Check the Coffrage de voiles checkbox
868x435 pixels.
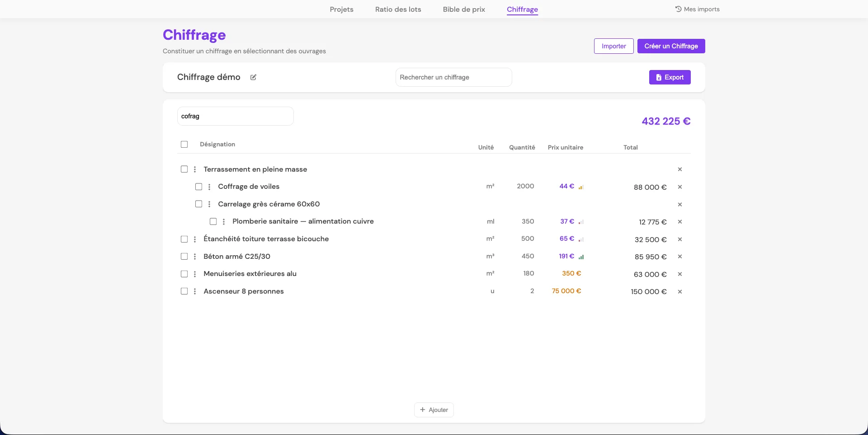pos(198,187)
